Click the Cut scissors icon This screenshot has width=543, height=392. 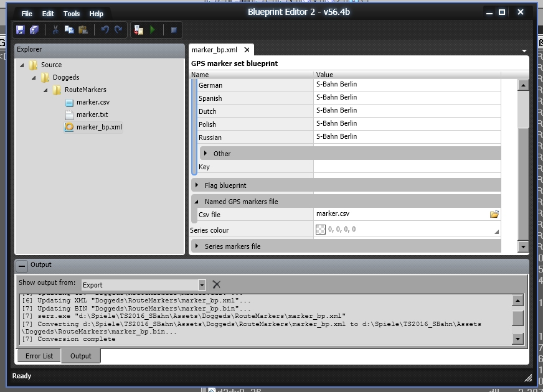click(55, 30)
